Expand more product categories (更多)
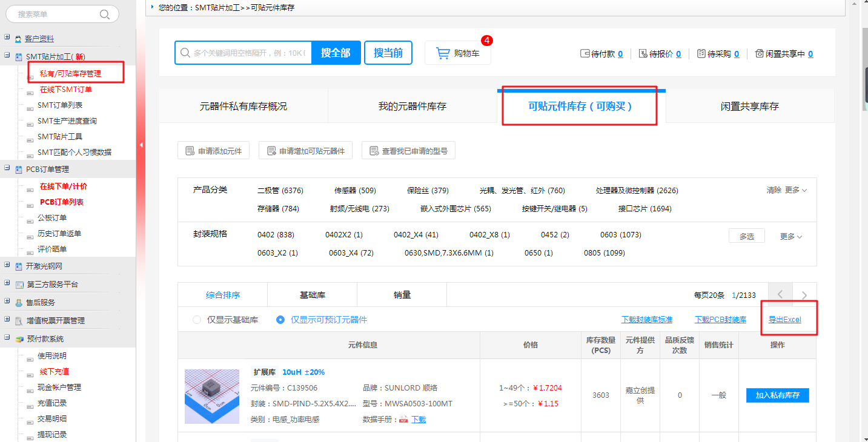Screen dimensions: 868x442 796,190
